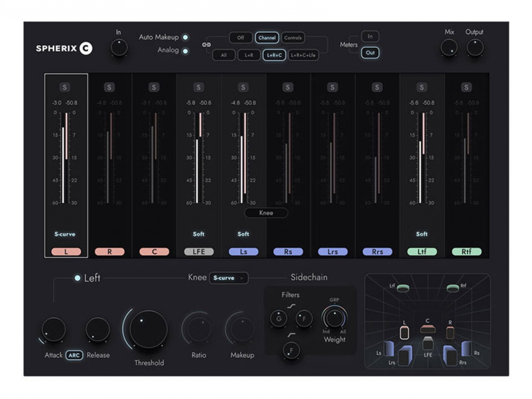This screenshot has height=399, width=532.
Task: Select the L channel label pill
Action: click(x=66, y=252)
